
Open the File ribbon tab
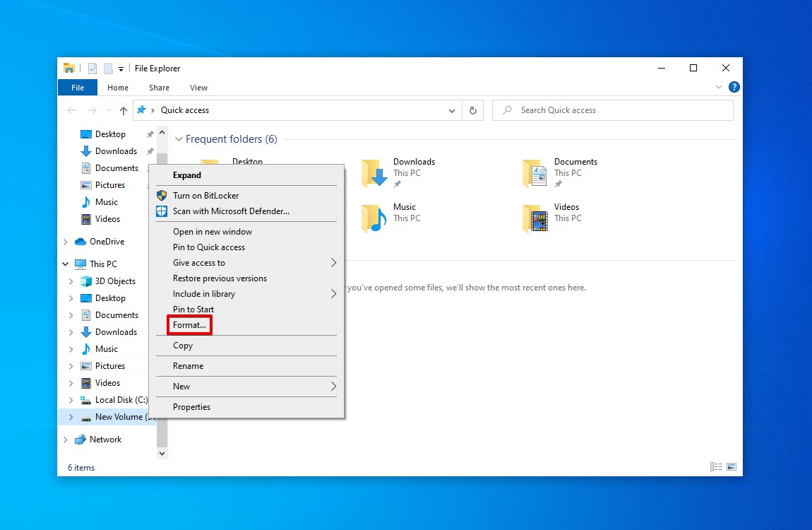pos(78,88)
